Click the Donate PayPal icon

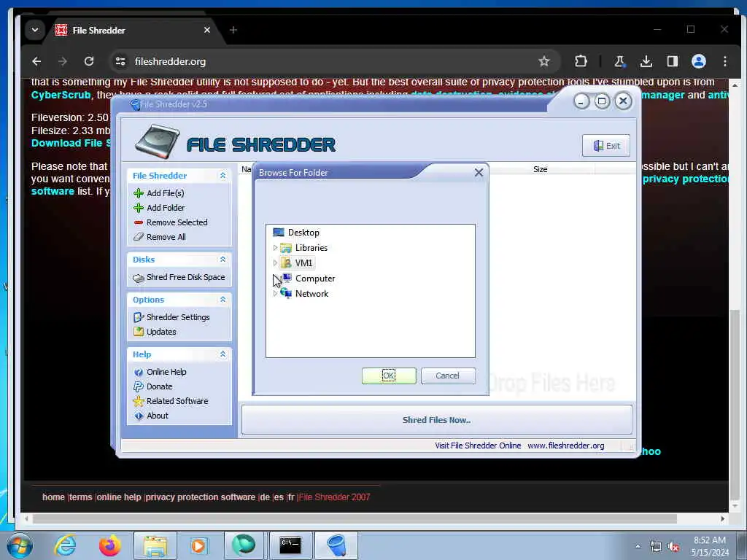click(139, 386)
